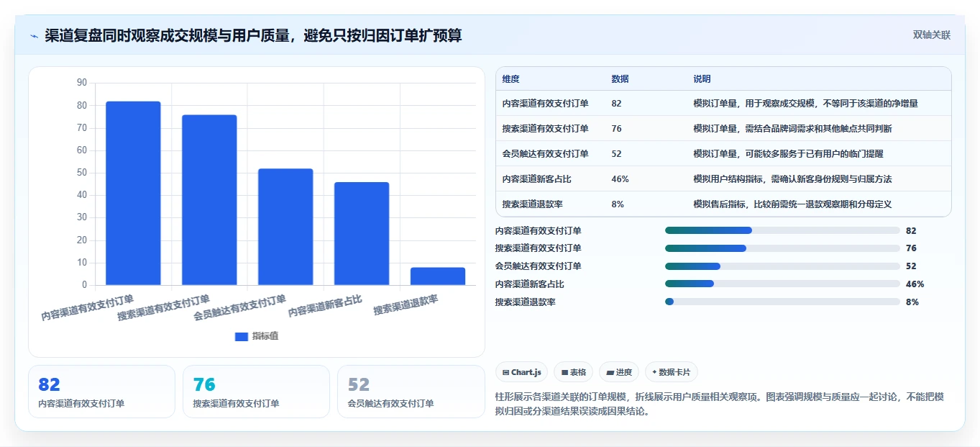Open the cyan 76 搜索渠道有效支付订单 data card
The height and width of the screenshot is (447, 980).
coord(256,392)
